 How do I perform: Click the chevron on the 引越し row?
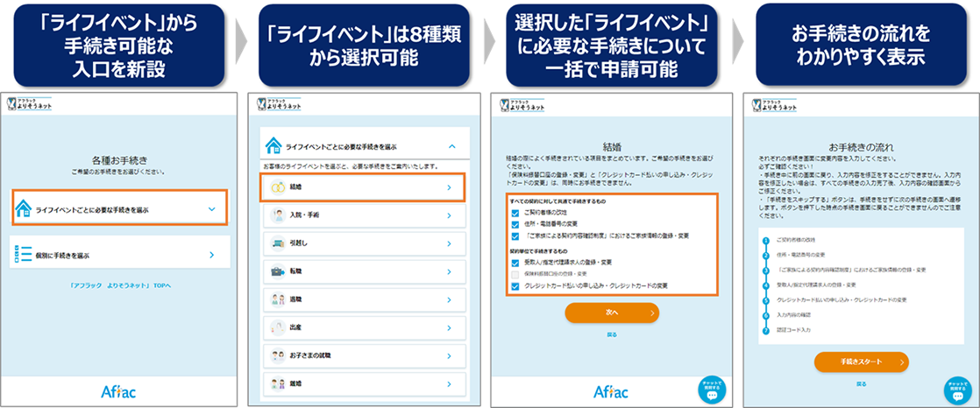point(449,244)
